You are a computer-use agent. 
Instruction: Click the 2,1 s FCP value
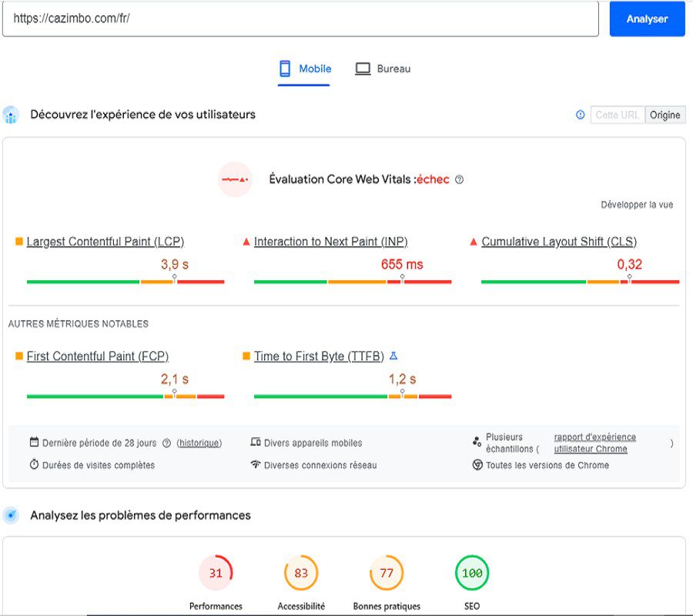coord(175,379)
